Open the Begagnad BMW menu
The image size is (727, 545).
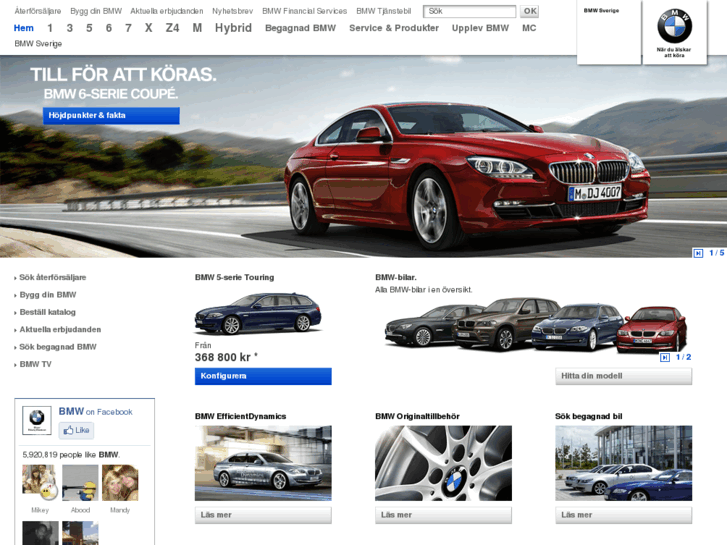300,28
